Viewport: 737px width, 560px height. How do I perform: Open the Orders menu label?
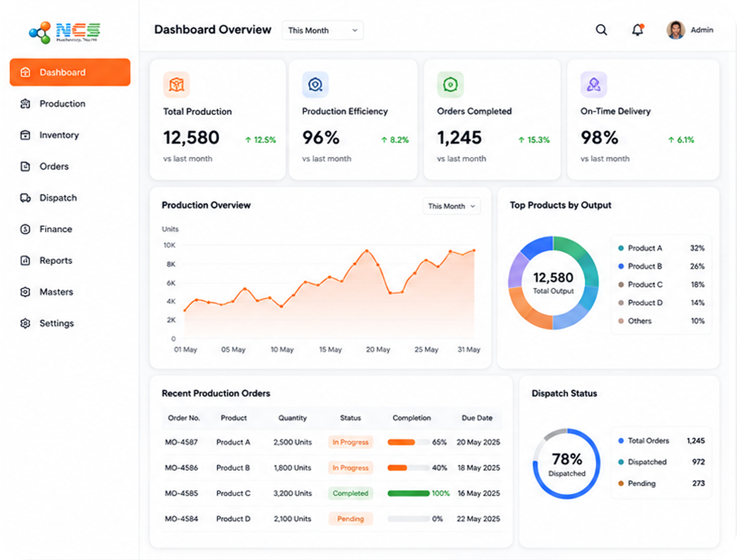click(x=54, y=166)
